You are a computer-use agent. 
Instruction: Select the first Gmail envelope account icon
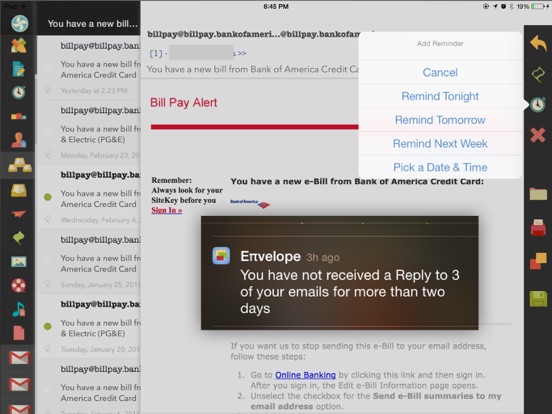coord(19,358)
